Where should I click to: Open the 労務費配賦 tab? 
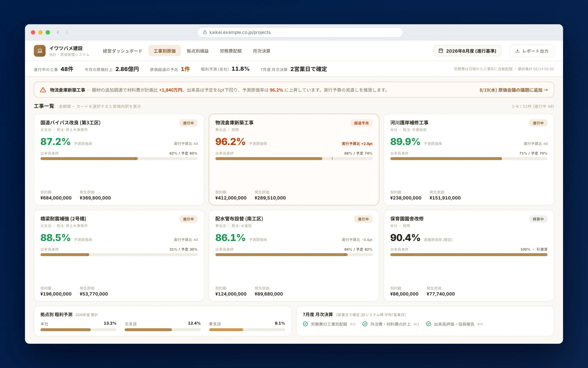tap(231, 51)
